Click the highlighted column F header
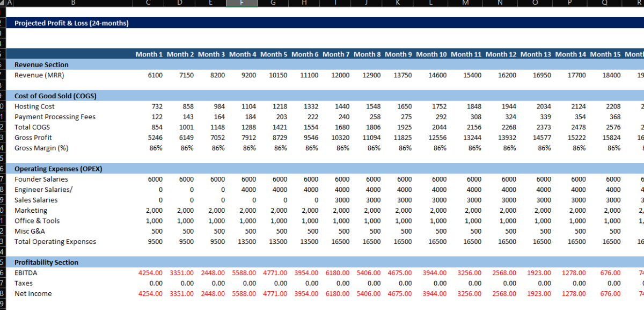This screenshot has width=644, height=310. click(x=241, y=3)
